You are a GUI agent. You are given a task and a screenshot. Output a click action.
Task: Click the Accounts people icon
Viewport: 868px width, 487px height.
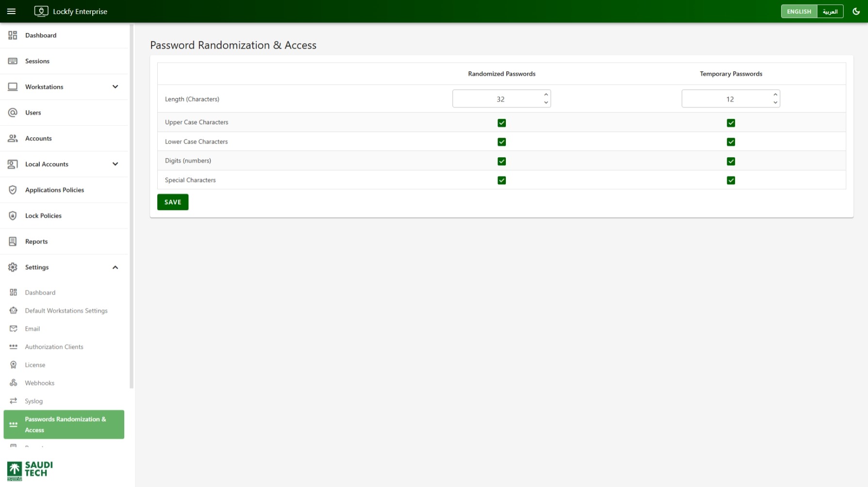pos(13,138)
